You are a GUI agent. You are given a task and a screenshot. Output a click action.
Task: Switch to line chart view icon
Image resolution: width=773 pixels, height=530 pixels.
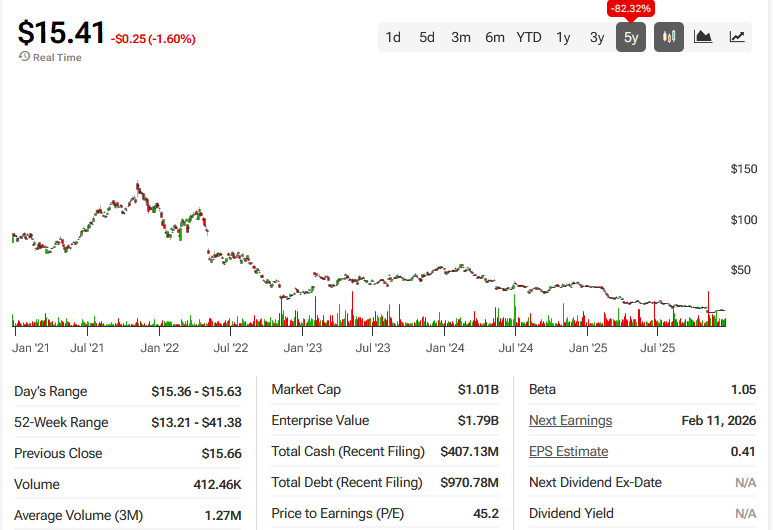tap(737, 37)
